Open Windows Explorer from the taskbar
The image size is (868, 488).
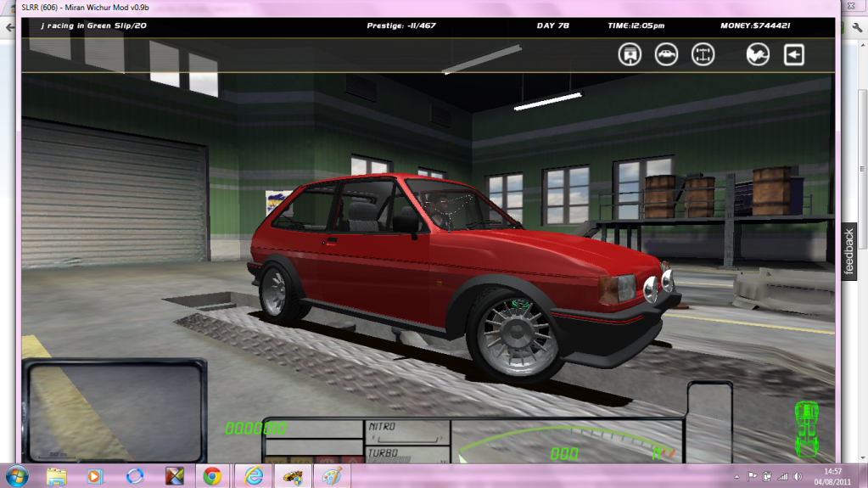click(x=57, y=476)
